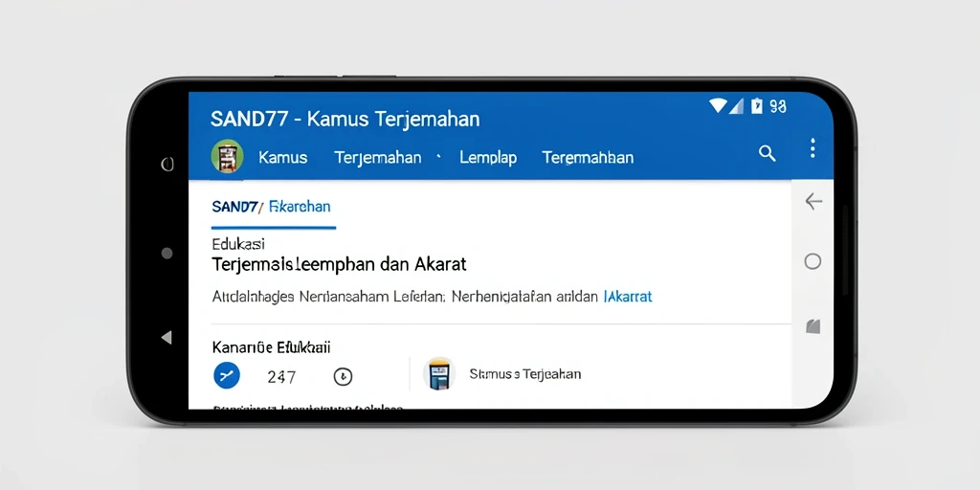Screen dimensions: 980x490
Task: Switch to the Terjemahan tab
Action: [x=377, y=158]
